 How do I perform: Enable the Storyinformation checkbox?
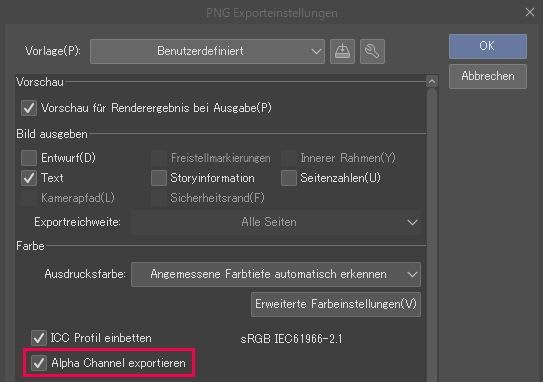tap(159, 178)
